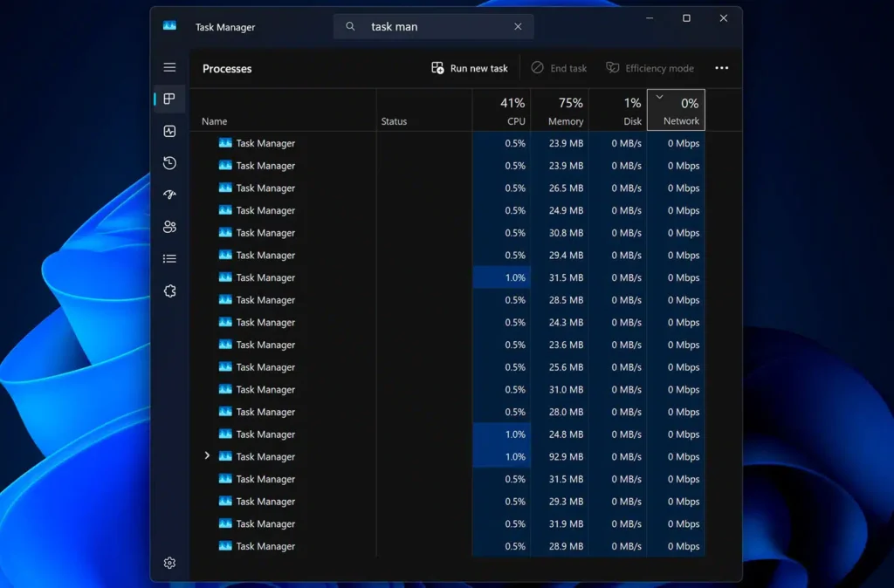Click the Network column sort chevron
Viewport: 894px width, 588px height.
(659, 97)
